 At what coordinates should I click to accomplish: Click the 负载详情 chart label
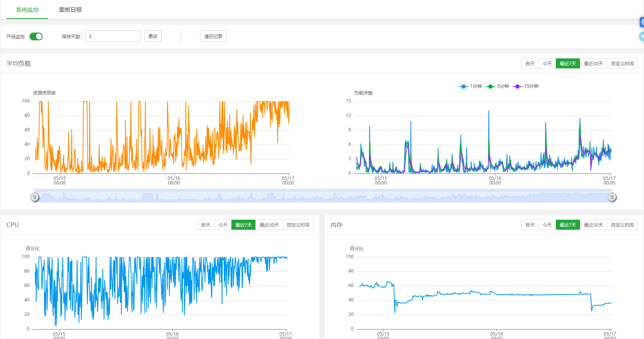tap(363, 93)
